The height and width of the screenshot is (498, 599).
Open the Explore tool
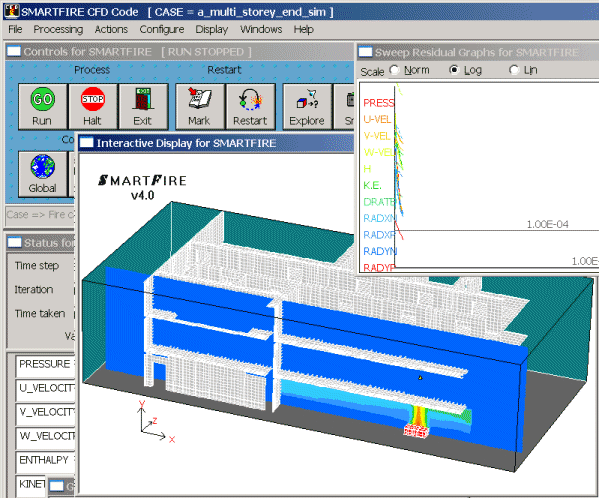[x=307, y=107]
